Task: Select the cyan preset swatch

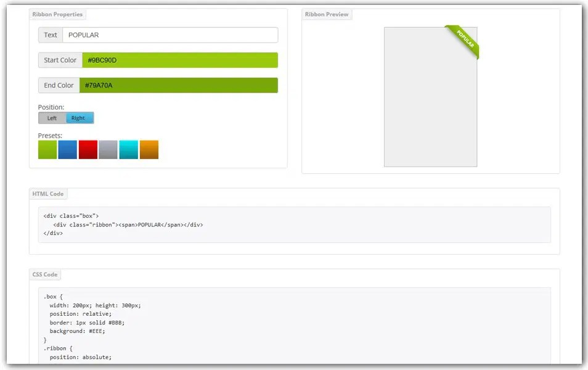Action: pyautogui.click(x=129, y=149)
